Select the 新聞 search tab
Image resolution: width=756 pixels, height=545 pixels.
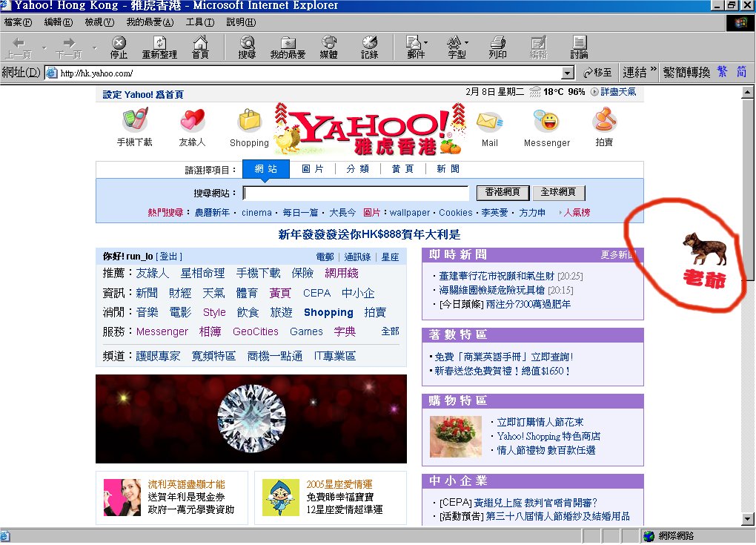pos(448,169)
